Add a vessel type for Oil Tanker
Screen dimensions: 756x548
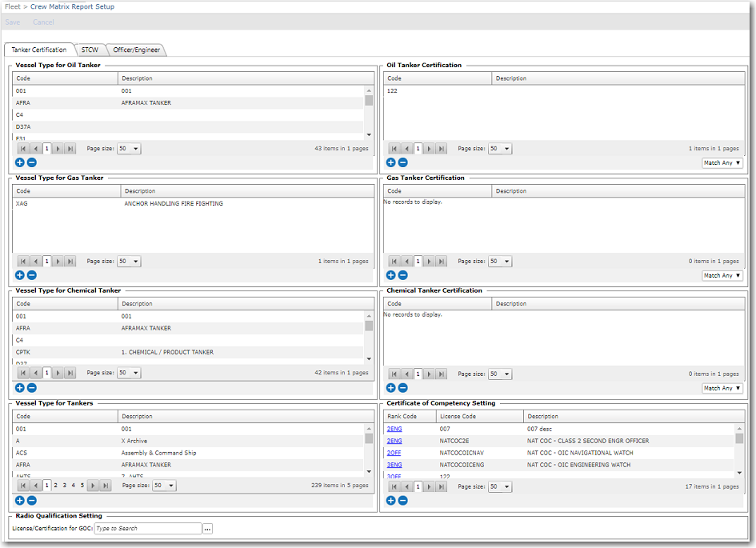tap(20, 162)
